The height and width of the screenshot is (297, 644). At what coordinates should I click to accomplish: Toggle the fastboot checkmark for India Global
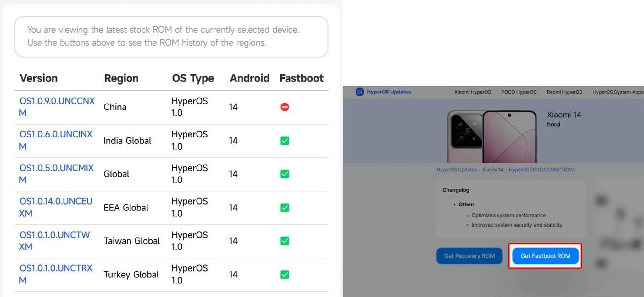coord(285,141)
